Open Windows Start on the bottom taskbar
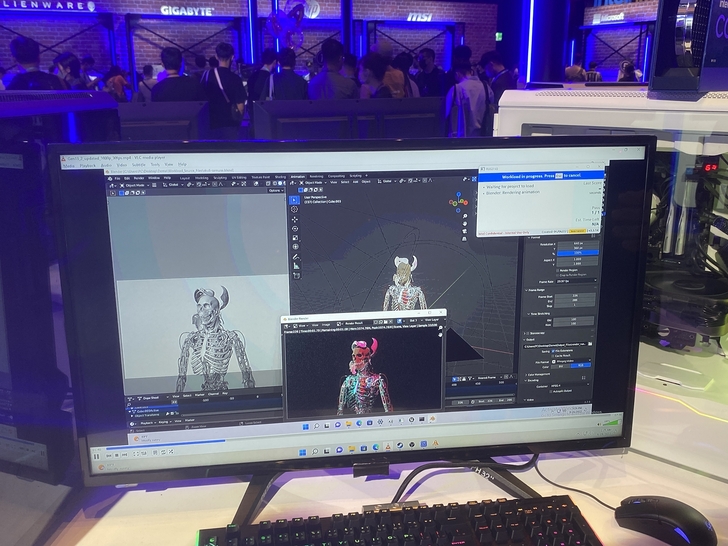Image resolution: width=728 pixels, height=546 pixels. [302, 452]
